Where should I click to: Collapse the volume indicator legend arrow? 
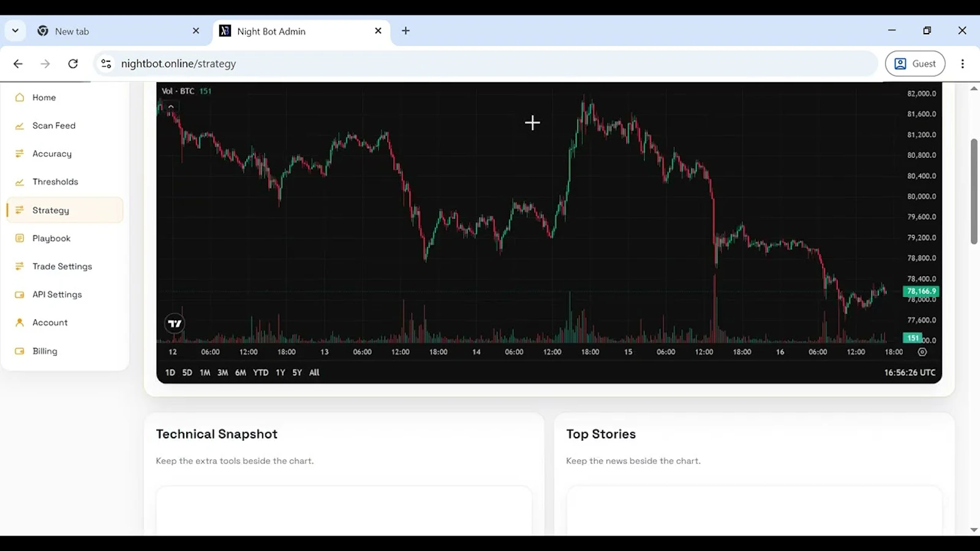(171, 107)
